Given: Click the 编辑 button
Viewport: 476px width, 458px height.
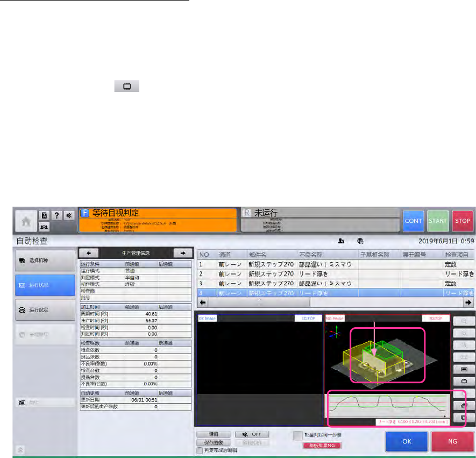Looking at the screenshot, I should click(214, 434).
